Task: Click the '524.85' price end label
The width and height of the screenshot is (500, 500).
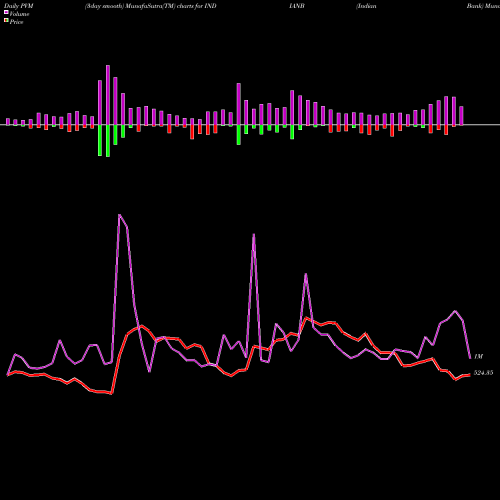Action: pos(483,373)
